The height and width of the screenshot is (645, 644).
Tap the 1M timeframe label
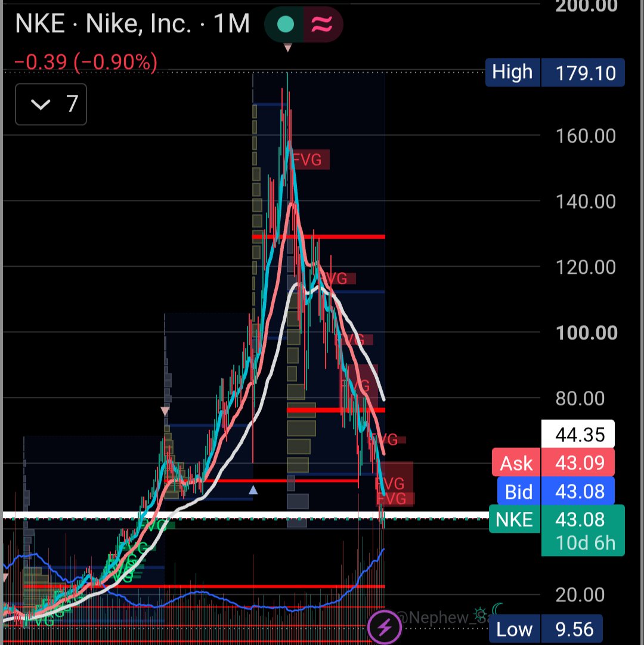pyautogui.click(x=231, y=24)
